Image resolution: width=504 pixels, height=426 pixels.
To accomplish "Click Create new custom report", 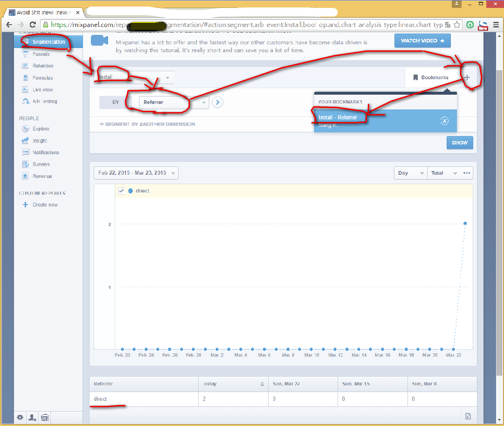I will pos(45,205).
